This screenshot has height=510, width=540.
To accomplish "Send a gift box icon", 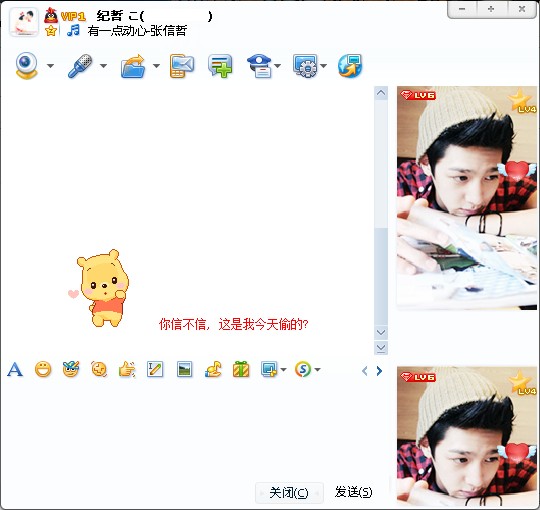I will click(x=241, y=369).
